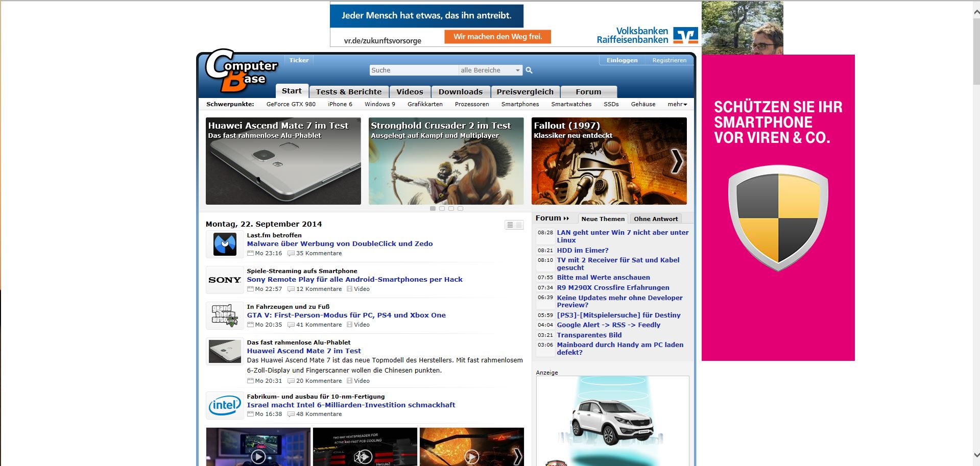
Task: Open GTA V First-Person-Modus article
Action: 346,315
